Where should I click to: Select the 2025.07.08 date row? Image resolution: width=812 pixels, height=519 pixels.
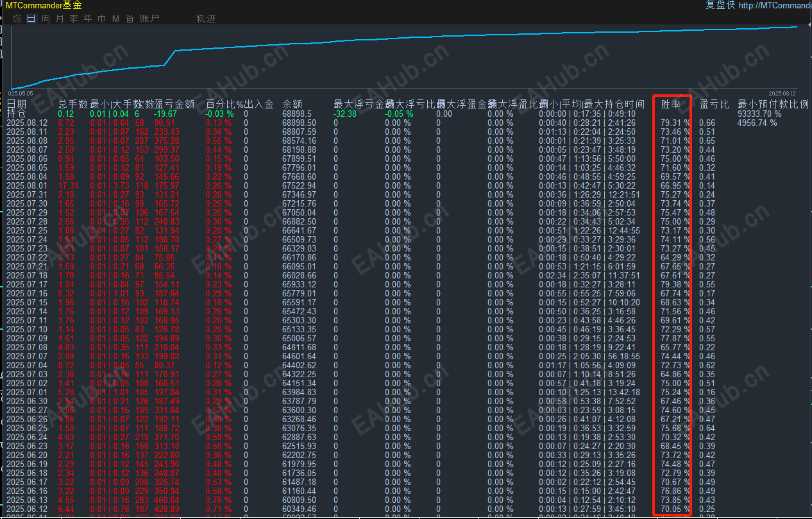[27, 347]
